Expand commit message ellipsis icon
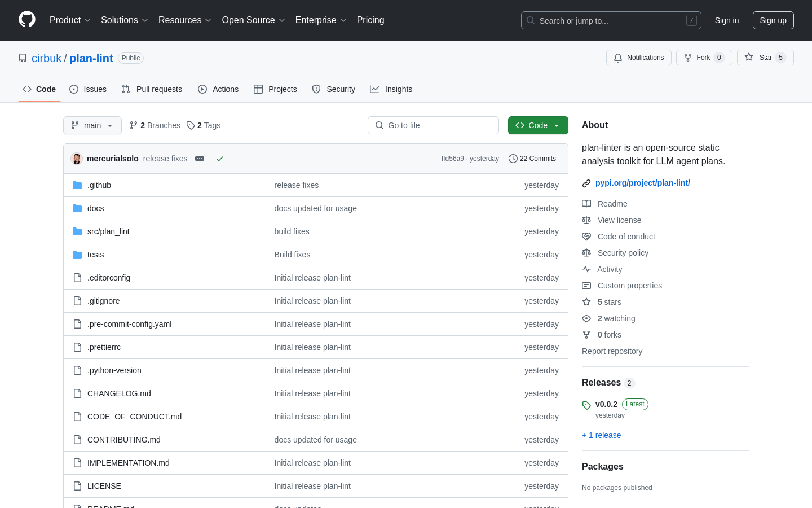Viewport: 812px width, 508px height. point(200,159)
